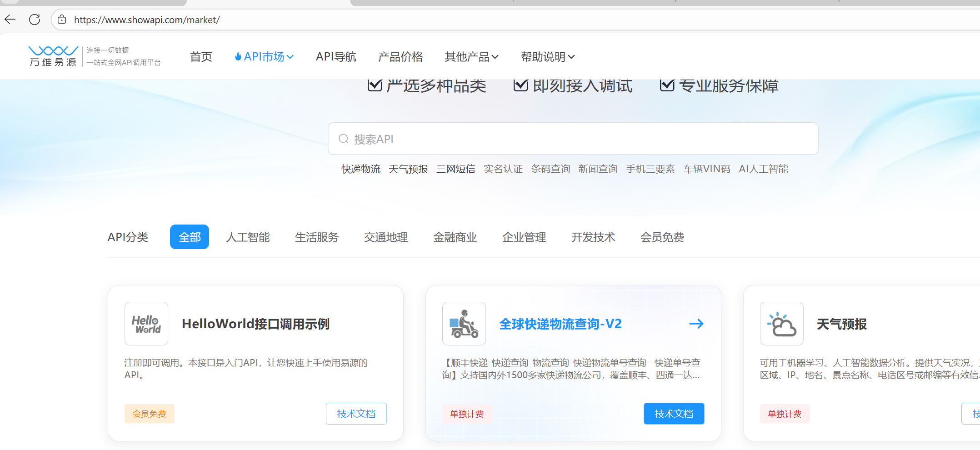Click the API分类 label
The width and height of the screenshot is (980, 450).
128,237
